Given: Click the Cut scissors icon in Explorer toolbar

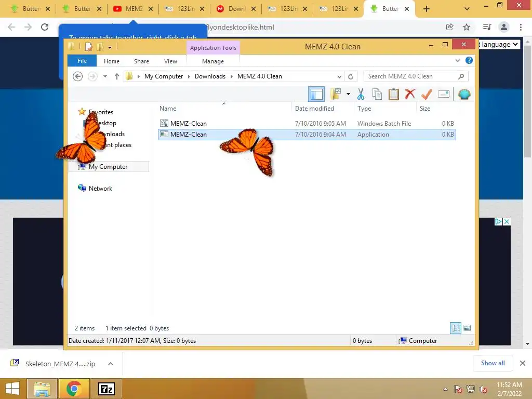Looking at the screenshot, I should (361, 95).
